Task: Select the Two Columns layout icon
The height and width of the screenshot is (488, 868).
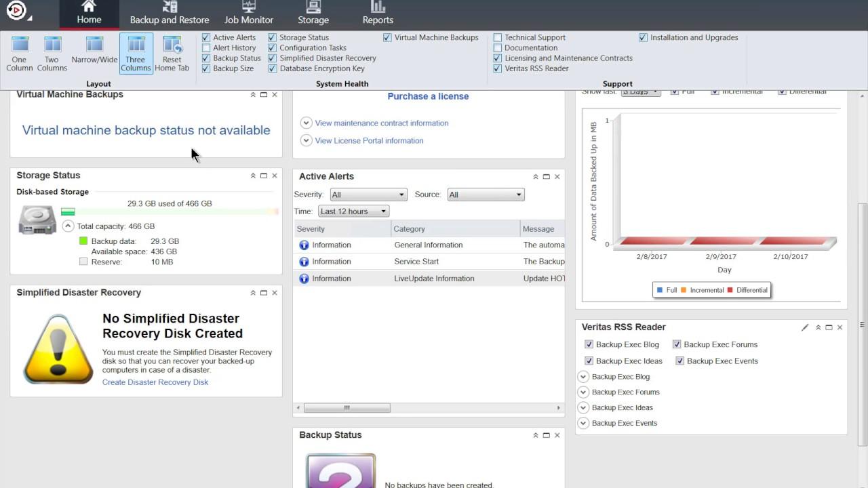Action: coord(52,52)
